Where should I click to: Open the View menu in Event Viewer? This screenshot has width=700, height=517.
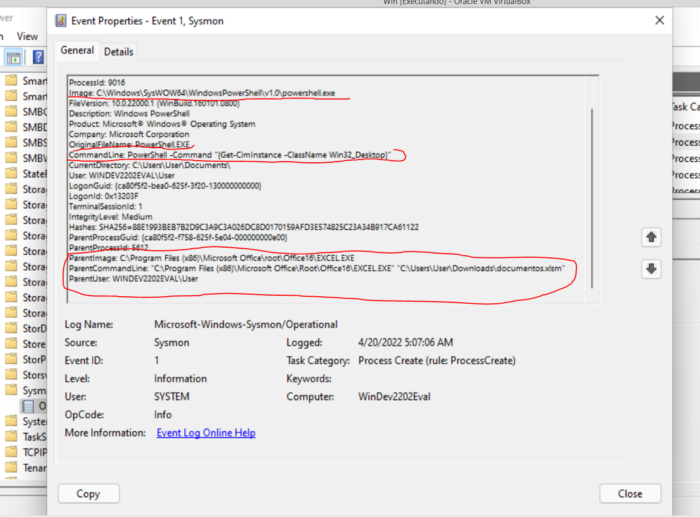(x=27, y=37)
